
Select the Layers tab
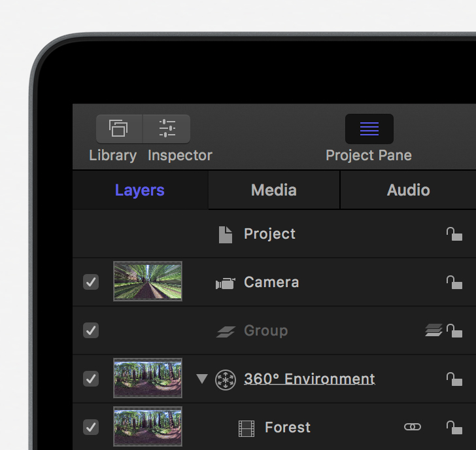(x=140, y=190)
